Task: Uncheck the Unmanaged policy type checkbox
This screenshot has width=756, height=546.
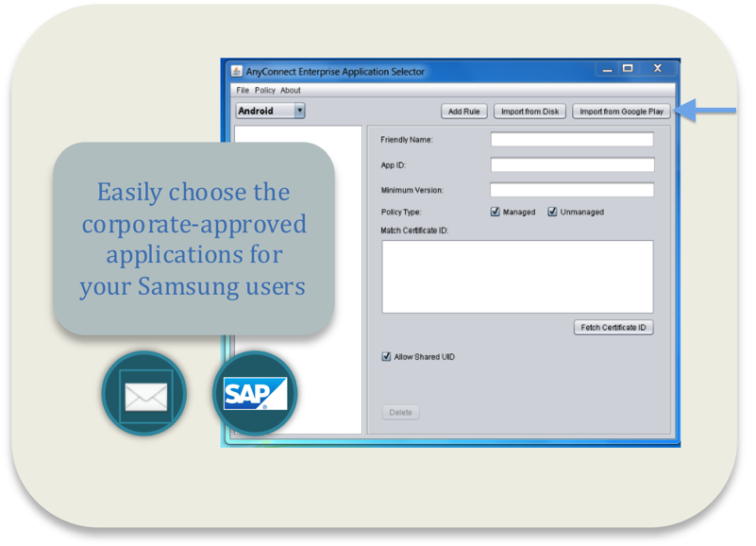Action: coord(553,212)
